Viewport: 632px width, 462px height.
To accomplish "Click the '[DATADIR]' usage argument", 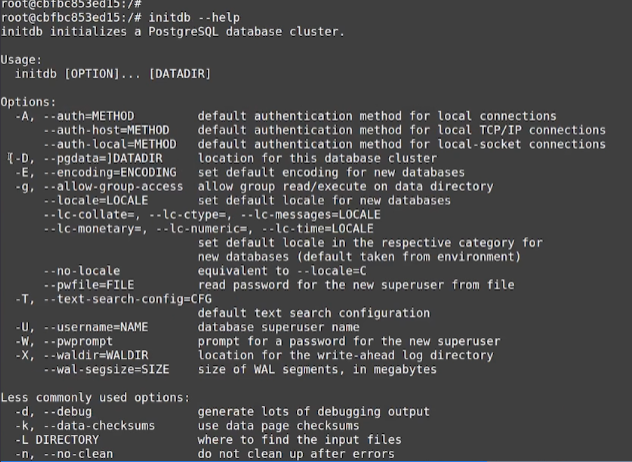I will coord(180,74).
